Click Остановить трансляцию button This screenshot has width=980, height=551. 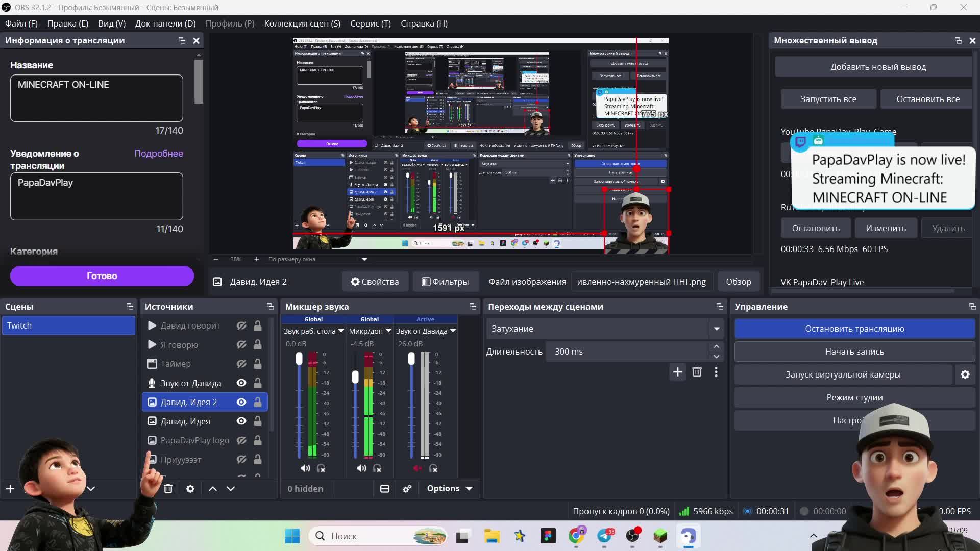pyautogui.click(x=854, y=329)
